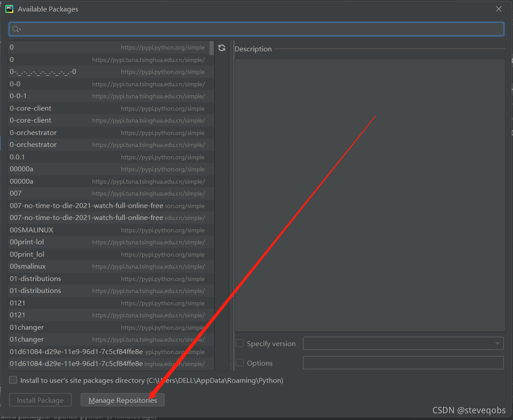Select 0-core-client from tsinghua mirror
This screenshot has width=513, height=420.
pos(111,120)
